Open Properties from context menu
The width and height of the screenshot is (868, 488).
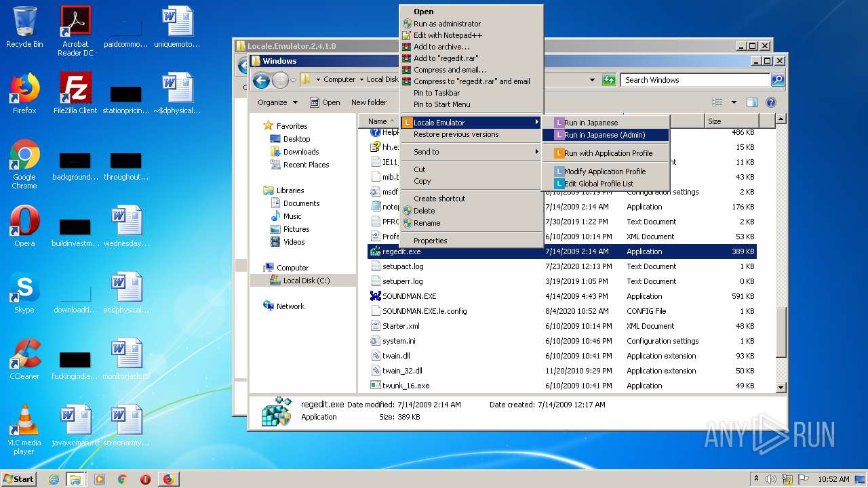[471, 241]
